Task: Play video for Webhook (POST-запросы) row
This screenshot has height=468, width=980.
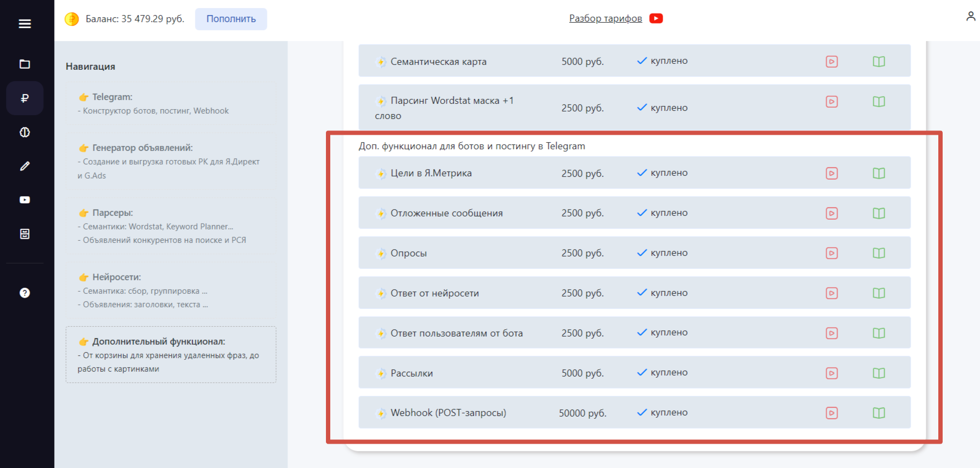Action: (832, 413)
